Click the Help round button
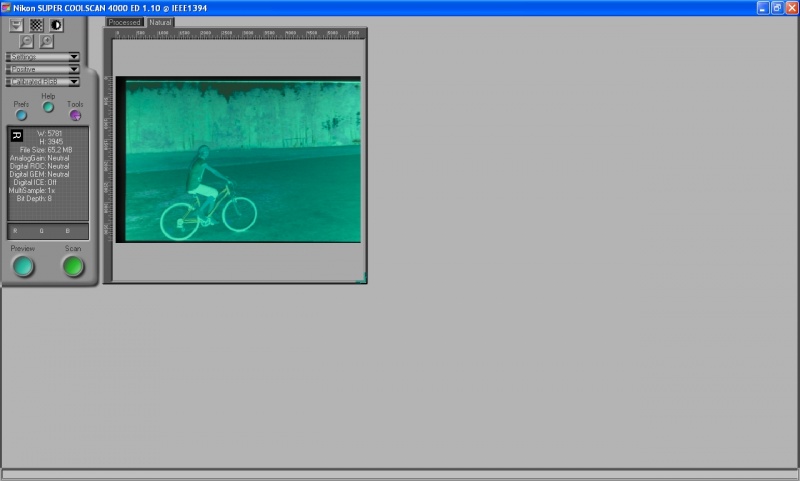The height and width of the screenshot is (481, 800). point(48,107)
